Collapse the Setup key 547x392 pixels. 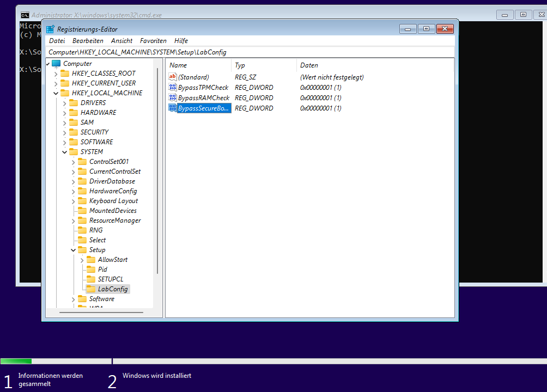click(x=73, y=250)
